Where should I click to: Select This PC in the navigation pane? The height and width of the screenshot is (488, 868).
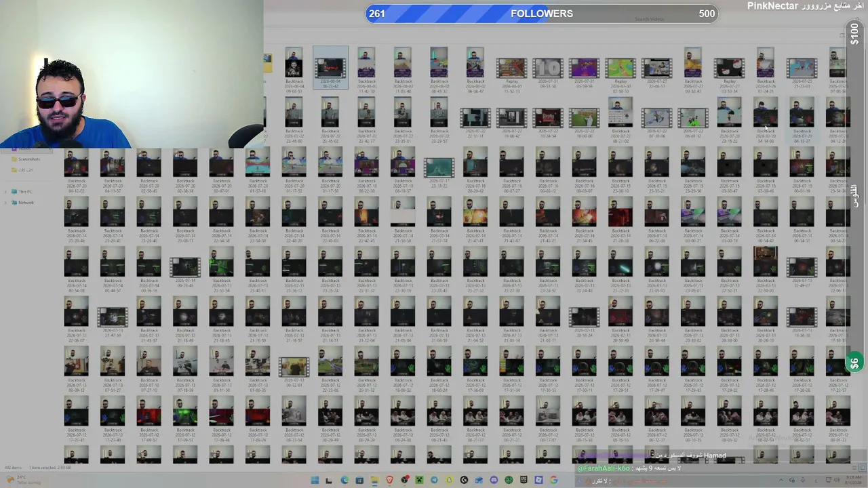pyautogui.click(x=22, y=192)
